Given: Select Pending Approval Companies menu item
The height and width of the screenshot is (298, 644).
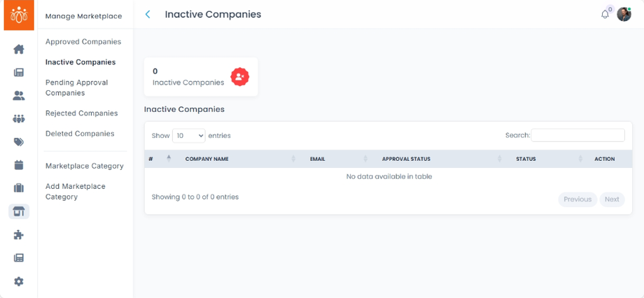Looking at the screenshot, I should click(x=77, y=87).
